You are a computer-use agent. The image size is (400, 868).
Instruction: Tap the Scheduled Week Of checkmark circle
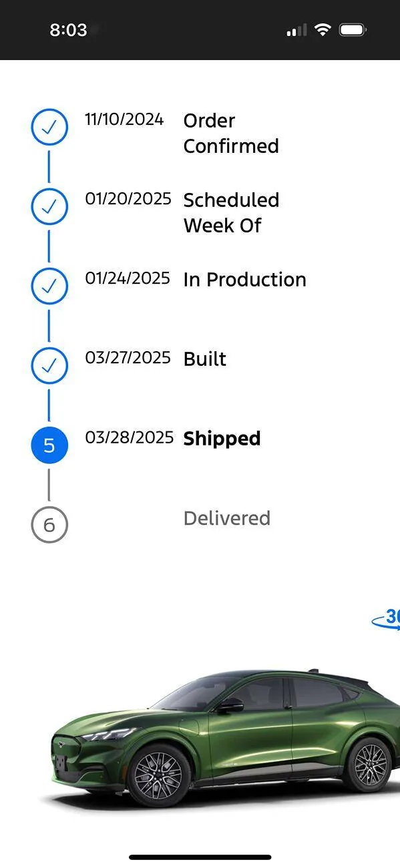[x=49, y=206]
